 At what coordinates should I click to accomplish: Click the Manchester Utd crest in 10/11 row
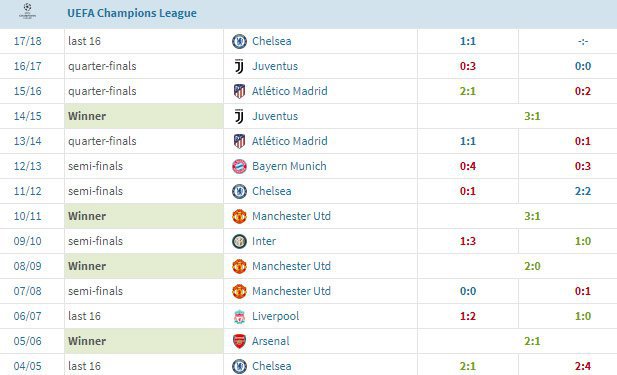[x=239, y=216]
